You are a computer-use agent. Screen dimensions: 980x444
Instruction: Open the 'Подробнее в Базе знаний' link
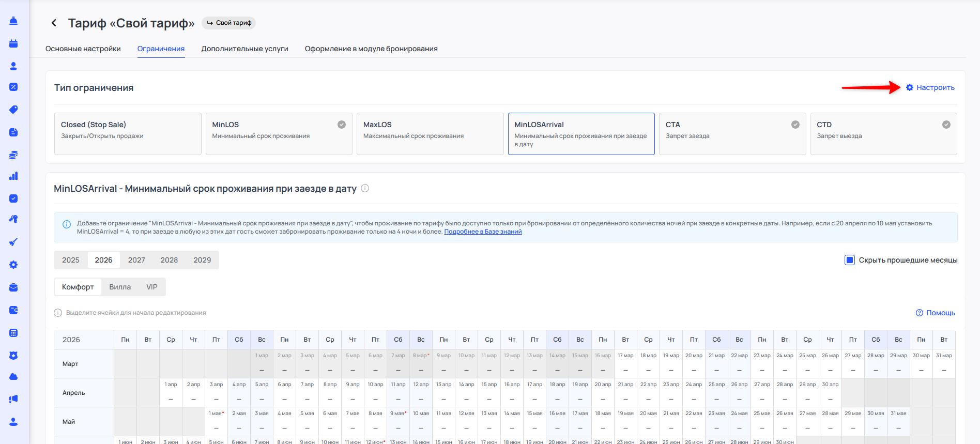(483, 232)
